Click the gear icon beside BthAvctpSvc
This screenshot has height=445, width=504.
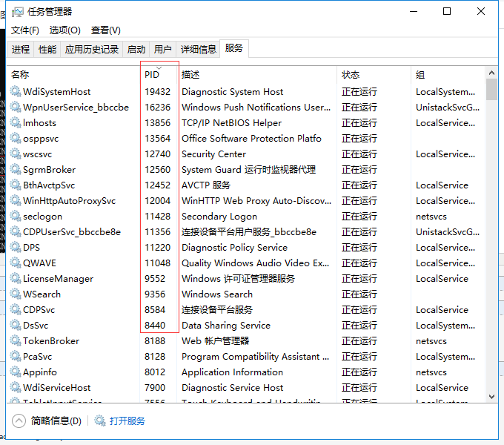[15, 185]
